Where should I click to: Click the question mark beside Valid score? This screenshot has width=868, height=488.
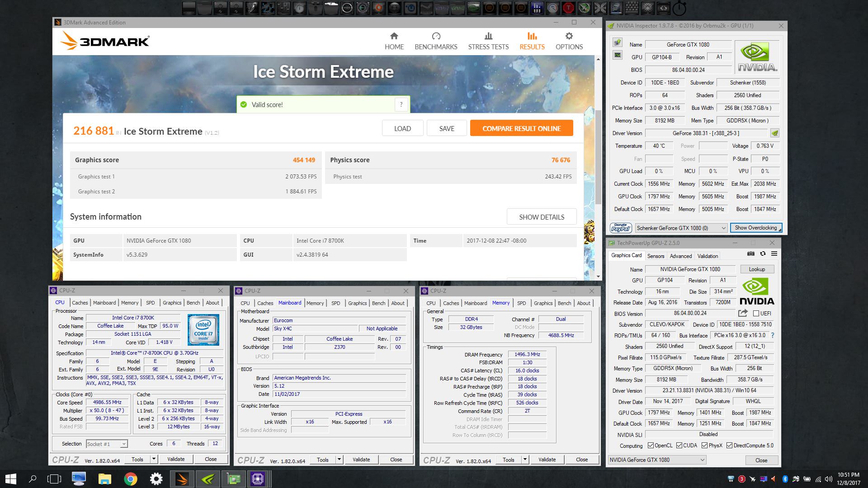[401, 104]
